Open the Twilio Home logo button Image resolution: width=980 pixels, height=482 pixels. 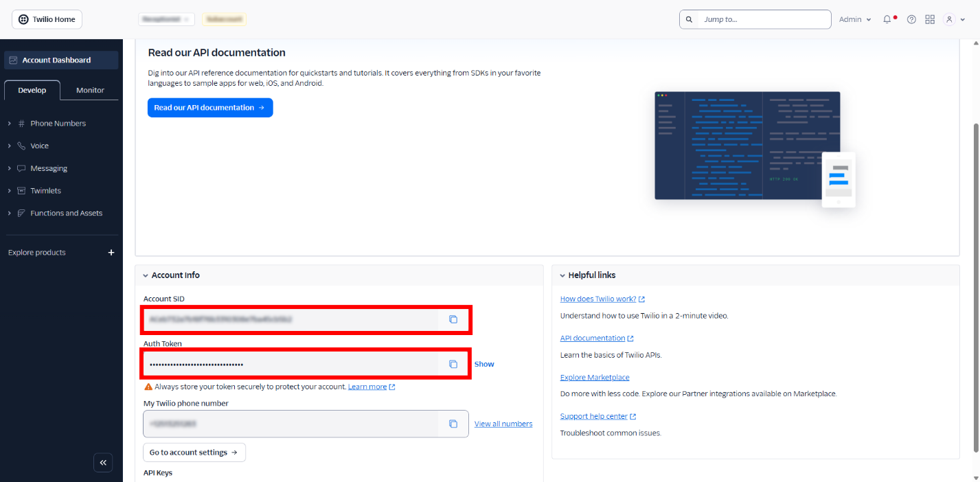[x=47, y=19]
